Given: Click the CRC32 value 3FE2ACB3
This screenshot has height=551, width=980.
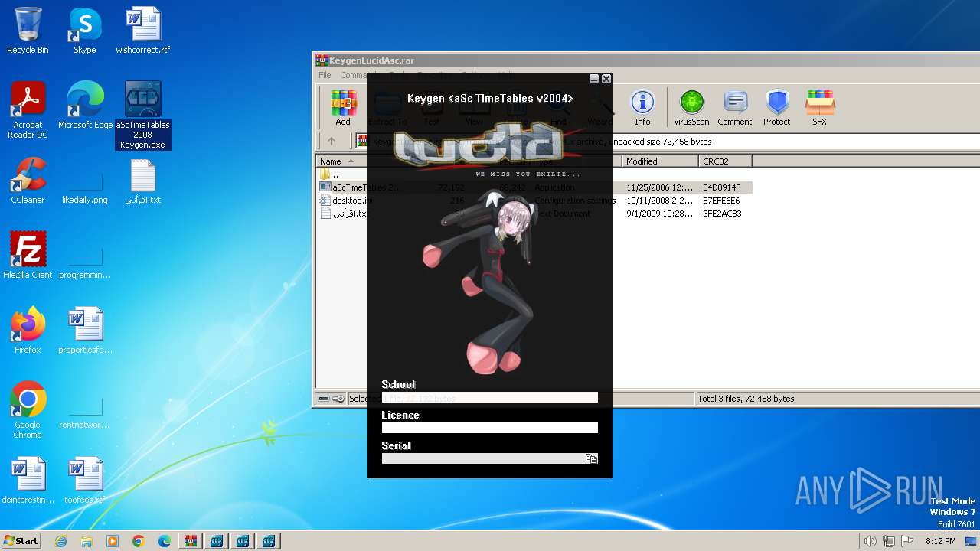Looking at the screenshot, I should [x=722, y=214].
